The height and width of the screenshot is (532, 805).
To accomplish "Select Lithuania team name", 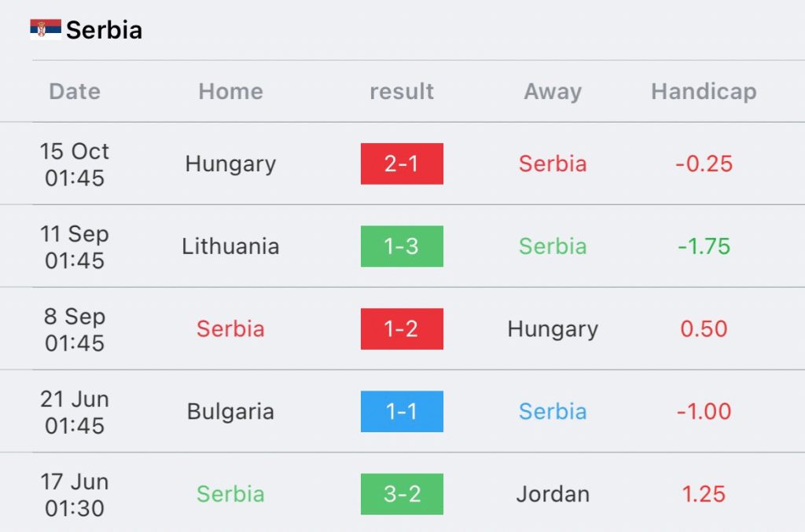I will [230, 246].
